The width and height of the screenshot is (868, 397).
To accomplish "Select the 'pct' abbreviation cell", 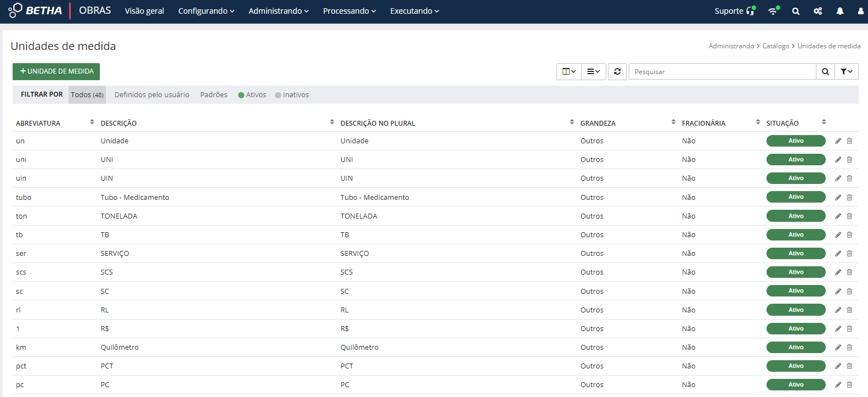I will point(21,366).
